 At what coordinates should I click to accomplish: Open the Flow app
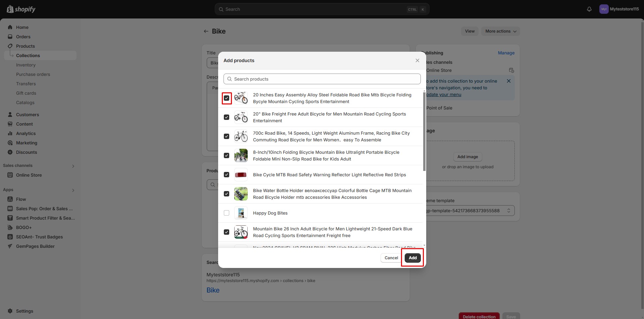[21, 199]
